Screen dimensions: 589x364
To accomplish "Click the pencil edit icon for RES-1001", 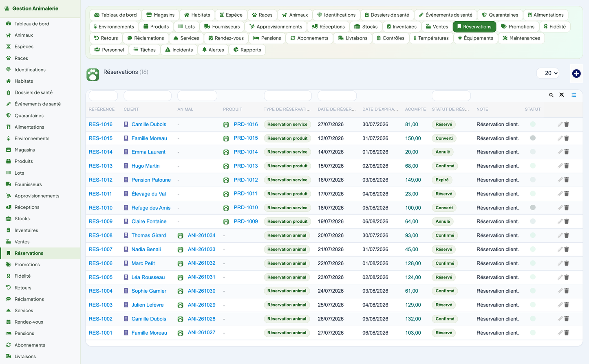I will point(560,333).
